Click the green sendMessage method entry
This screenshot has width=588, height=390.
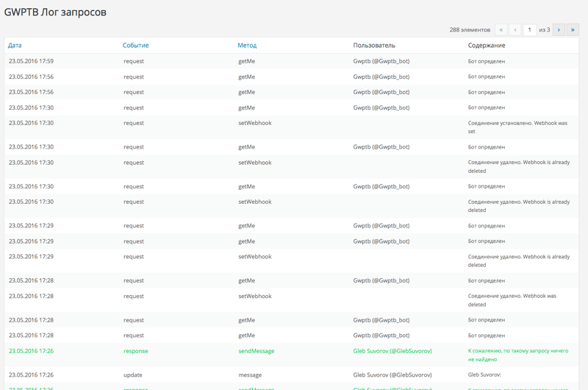click(x=257, y=351)
